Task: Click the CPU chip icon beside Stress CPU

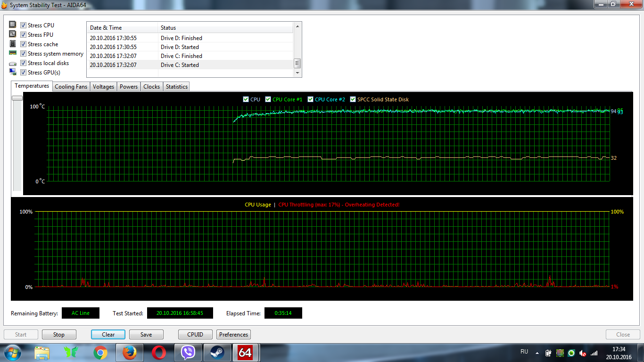Action: coord(13,25)
